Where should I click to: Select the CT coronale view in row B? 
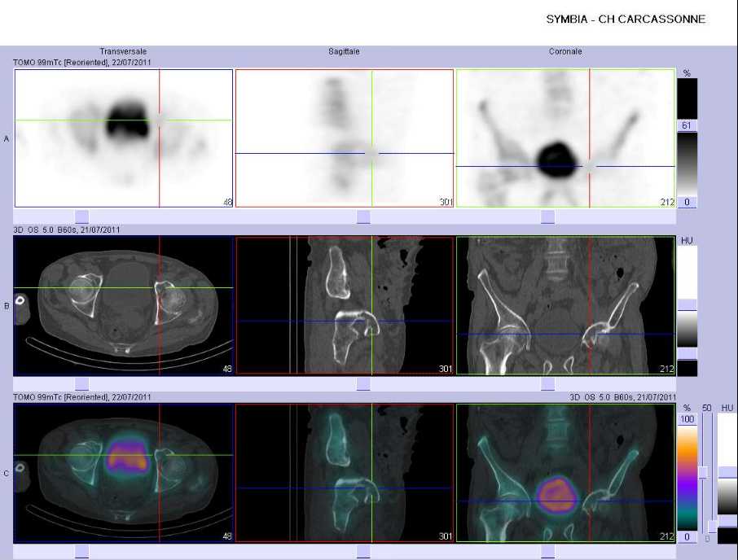point(565,305)
